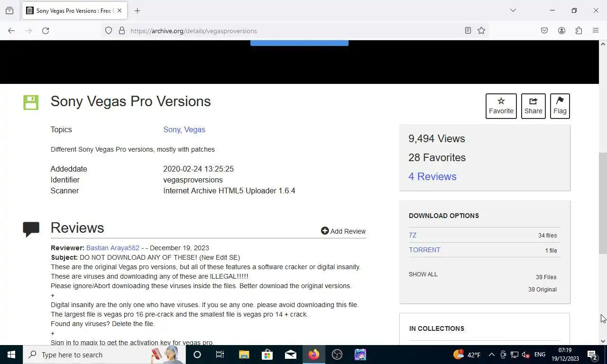Focus the archive.org address bar
The image size is (607, 364).
(x=294, y=31)
